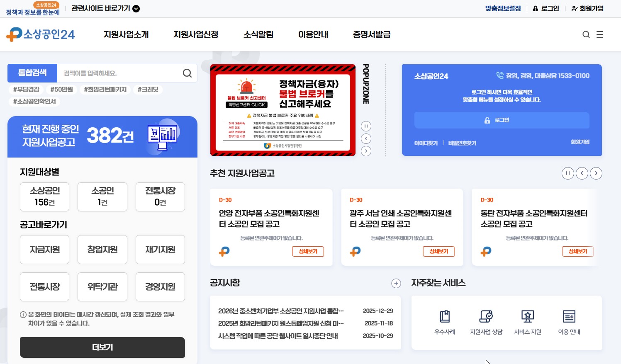Open 창업지원 shortcut
621x364 pixels.
[102, 250]
